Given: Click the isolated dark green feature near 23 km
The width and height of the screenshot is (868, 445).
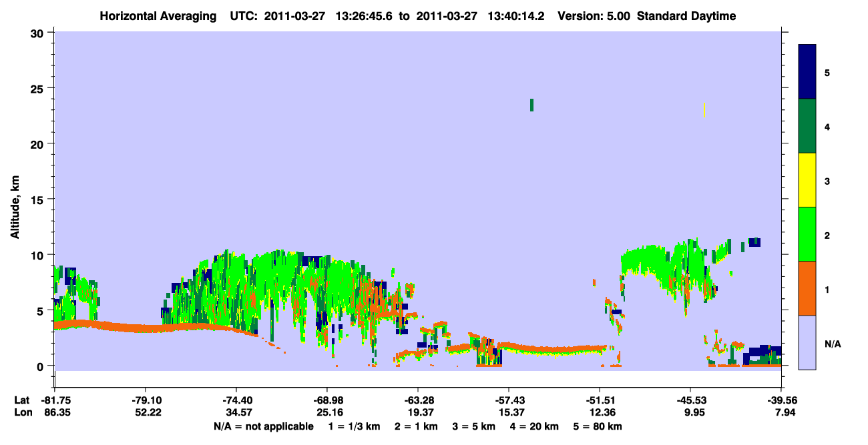Looking at the screenshot, I should pyautogui.click(x=531, y=105).
